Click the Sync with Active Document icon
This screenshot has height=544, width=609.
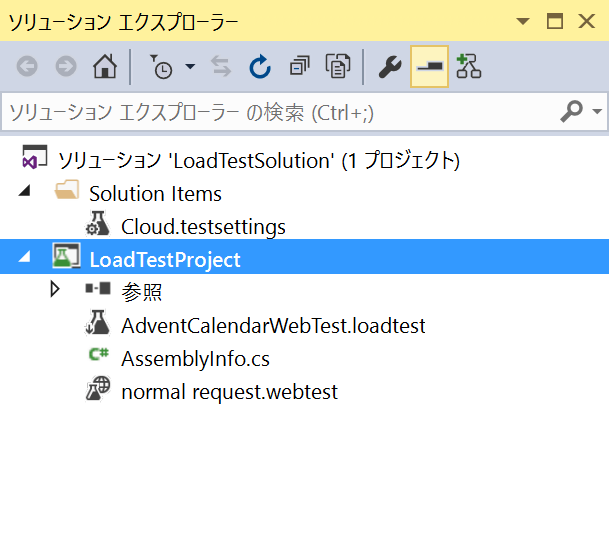click(x=221, y=66)
